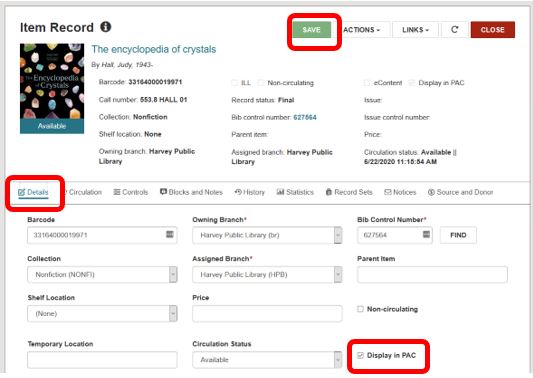Toggle the eContent checkbox
Viewport: 533px width, 378px height.
(367, 83)
